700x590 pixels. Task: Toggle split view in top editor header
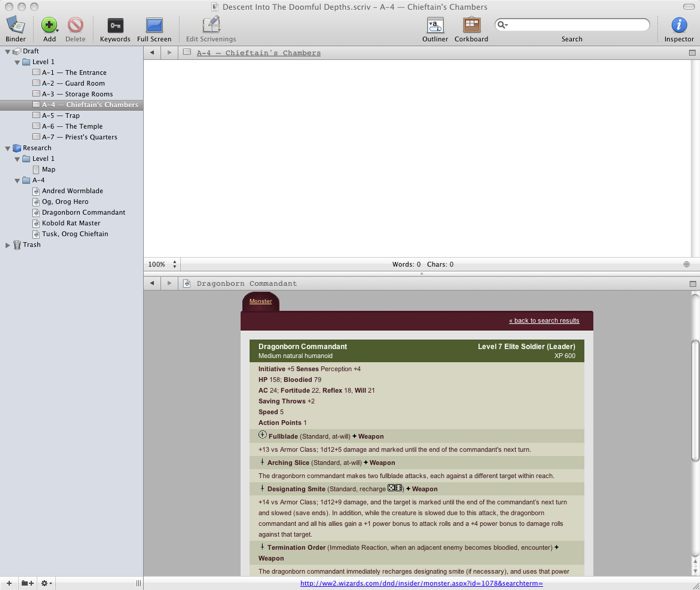(692, 53)
